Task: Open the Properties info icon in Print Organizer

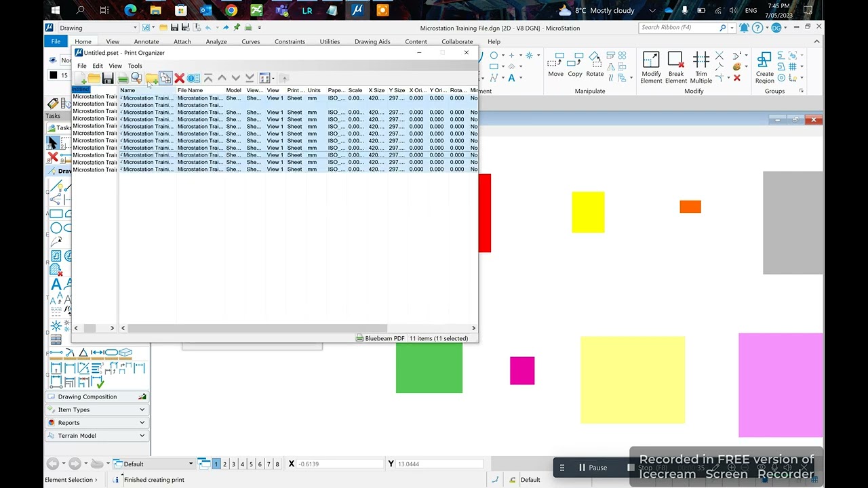Action: click(x=193, y=79)
